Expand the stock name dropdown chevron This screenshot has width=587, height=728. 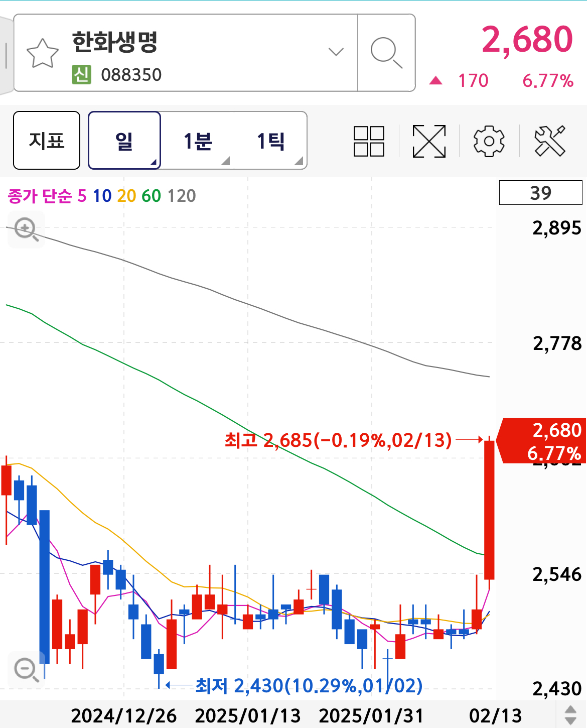(x=336, y=52)
